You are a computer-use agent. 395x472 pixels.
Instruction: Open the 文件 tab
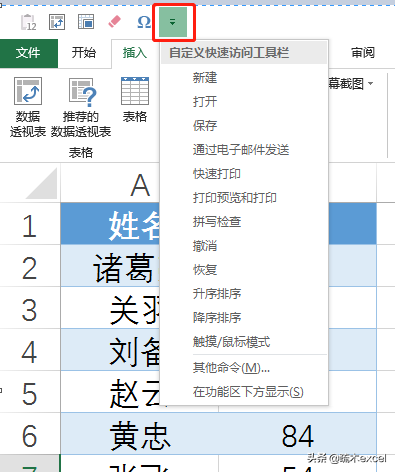click(x=28, y=53)
